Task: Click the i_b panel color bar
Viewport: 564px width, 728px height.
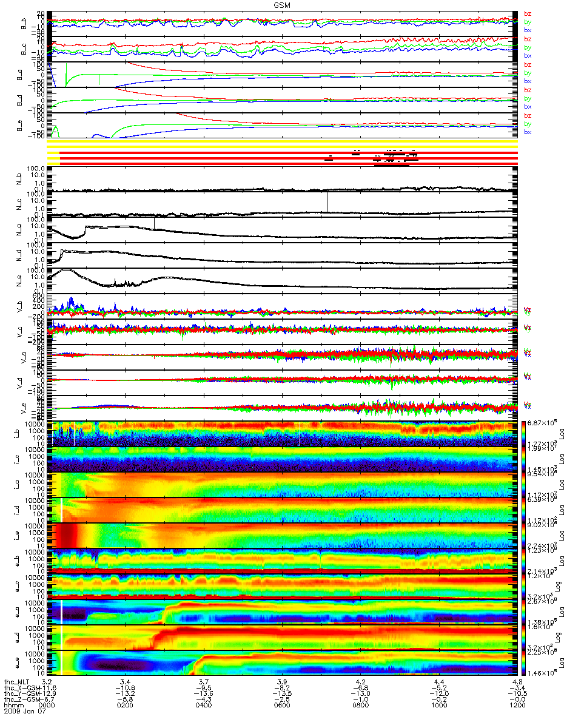Action: (x=525, y=433)
